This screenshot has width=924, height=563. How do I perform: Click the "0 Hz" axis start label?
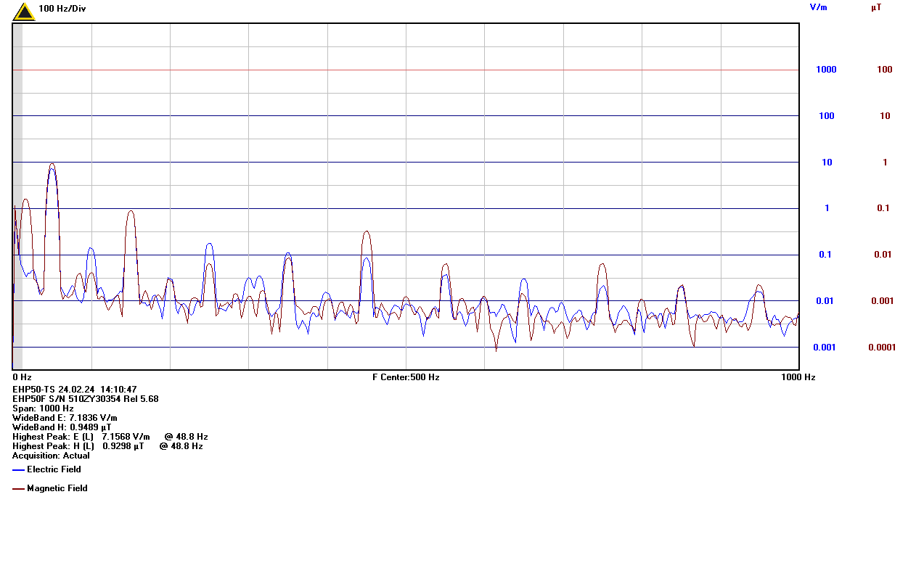point(22,377)
